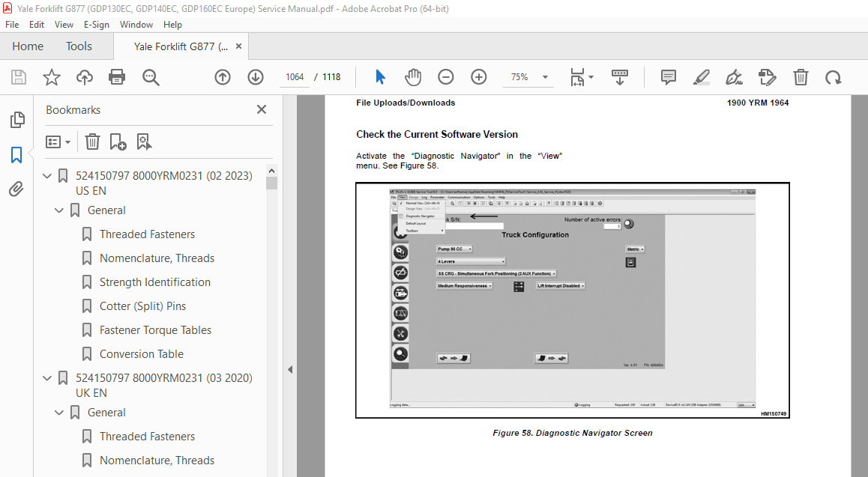Open the bookmarks options menu

click(x=58, y=142)
